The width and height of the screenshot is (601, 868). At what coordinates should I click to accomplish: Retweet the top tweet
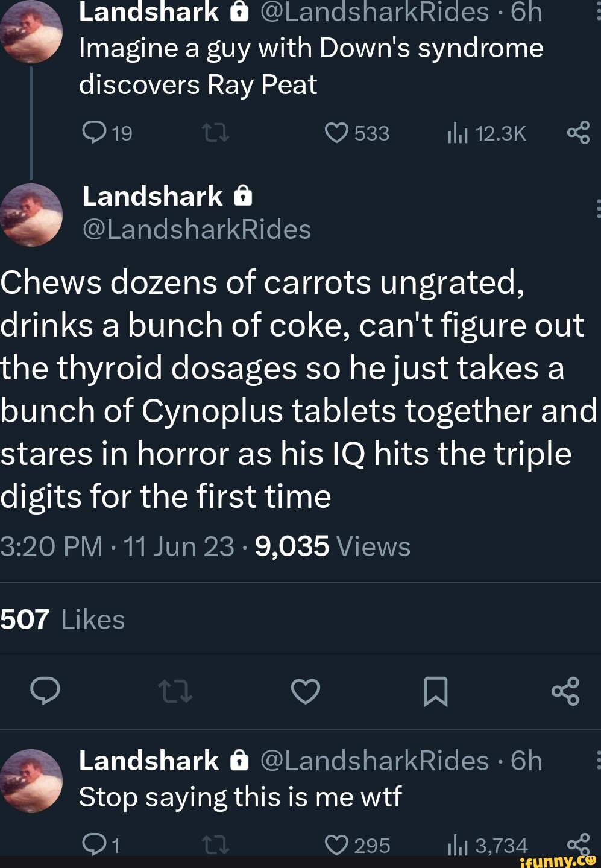215,133
